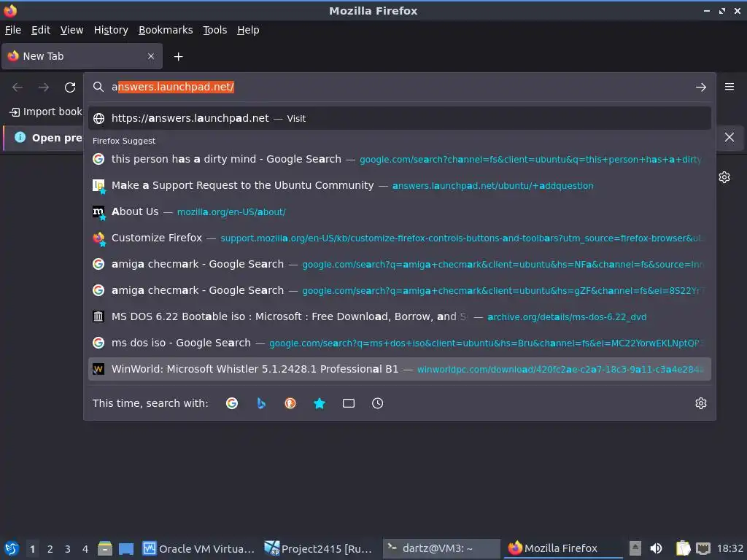Image resolution: width=747 pixels, height=560 pixels.
Task: Click the back navigation arrow
Action: pos(18,87)
